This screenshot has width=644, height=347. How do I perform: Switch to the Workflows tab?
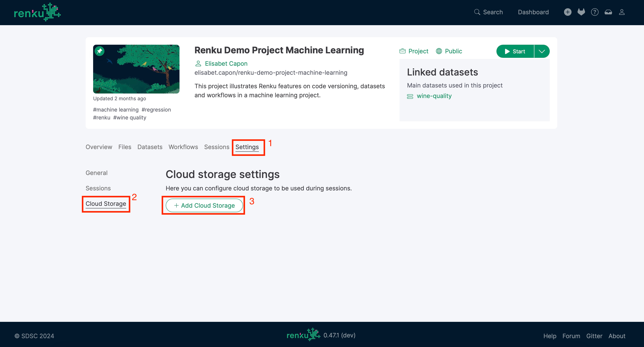pos(183,147)
